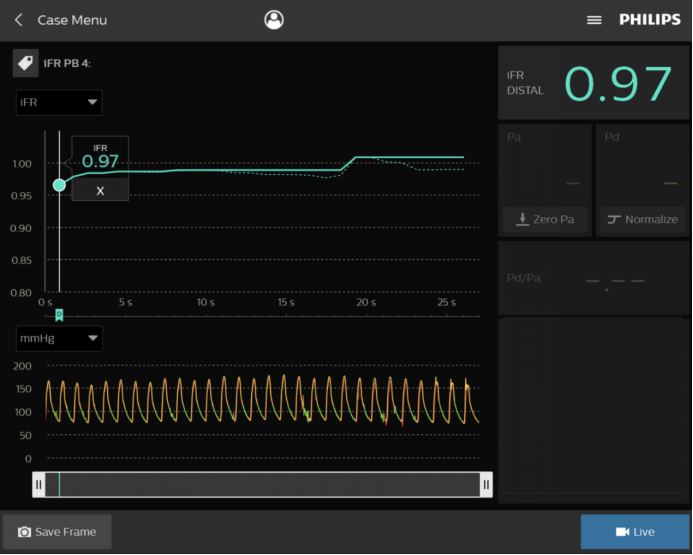Select the bookmark marker on the time axis
Screen dimensions: 693x555
click(x=59, y=315)
